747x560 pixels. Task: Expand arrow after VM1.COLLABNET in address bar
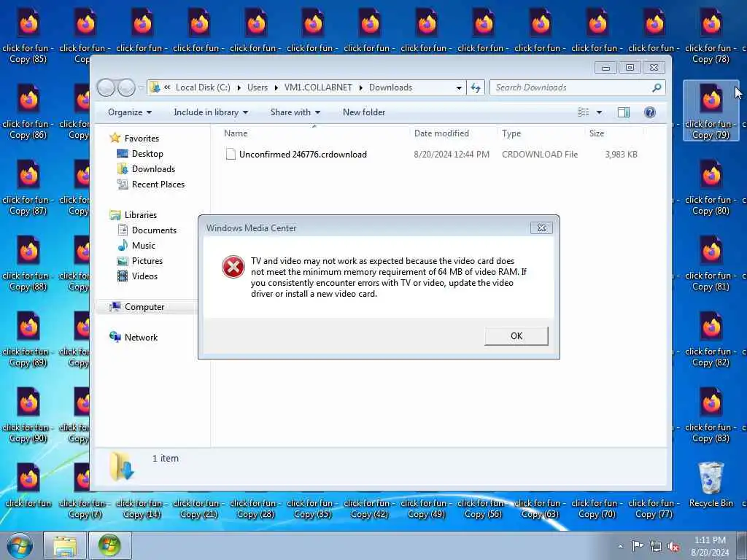click(360, 87)
